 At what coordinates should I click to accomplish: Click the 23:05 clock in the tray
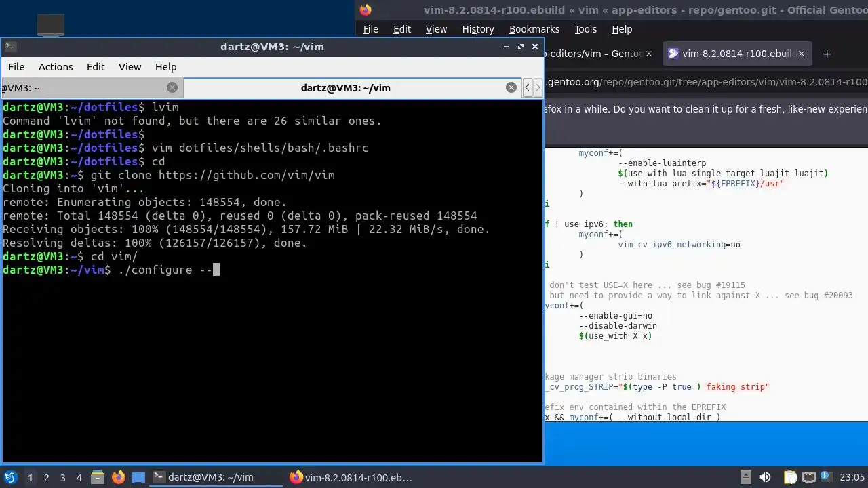852,477
